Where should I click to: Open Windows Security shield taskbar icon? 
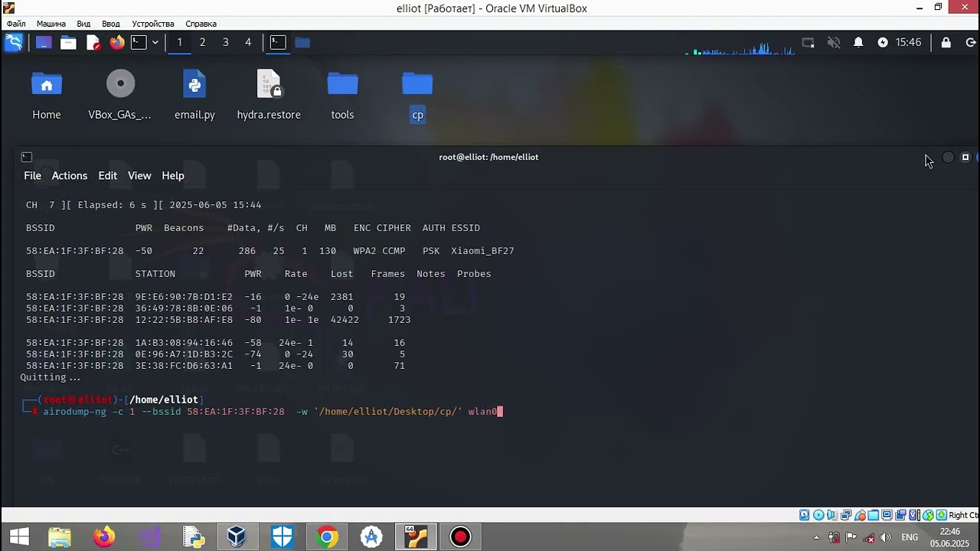coord(283,537)
